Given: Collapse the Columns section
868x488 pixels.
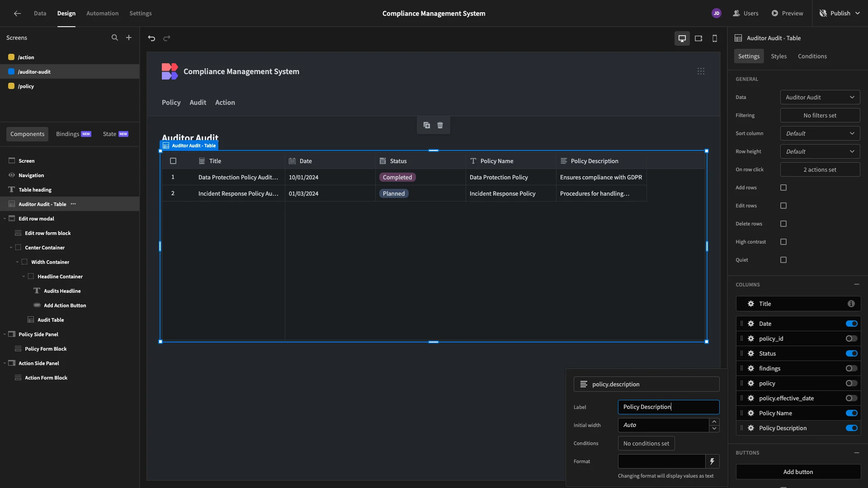Looking at the screenshot, I should [x=857, y=285].
